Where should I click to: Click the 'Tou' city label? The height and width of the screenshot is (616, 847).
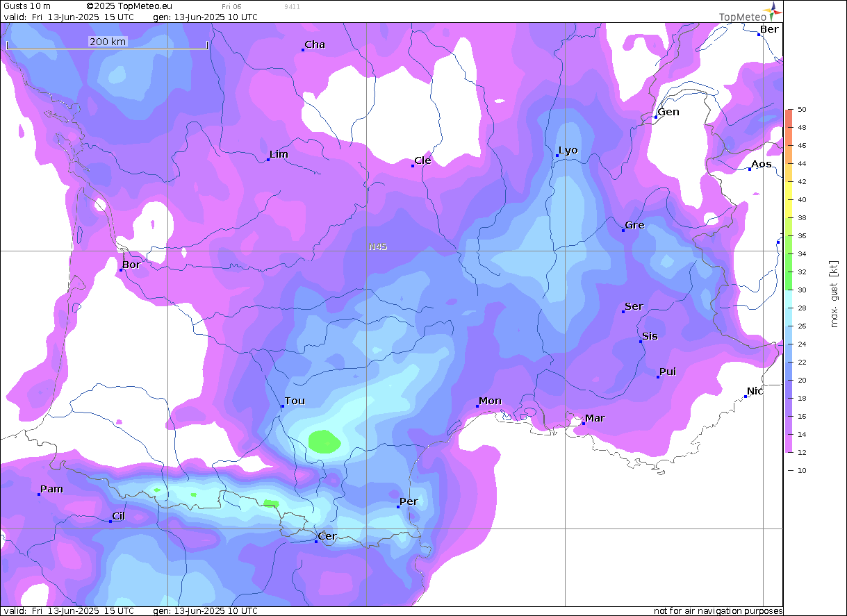[295, 401]
